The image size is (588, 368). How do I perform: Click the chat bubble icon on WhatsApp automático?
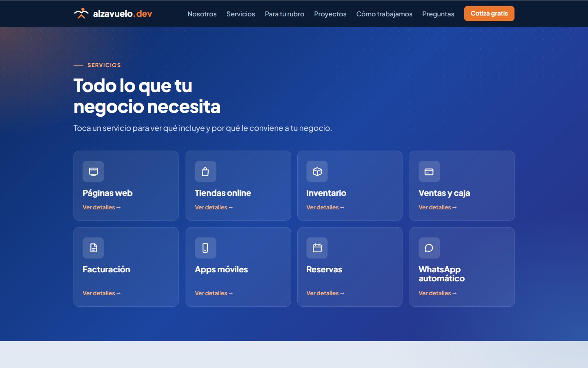[429, 248]
